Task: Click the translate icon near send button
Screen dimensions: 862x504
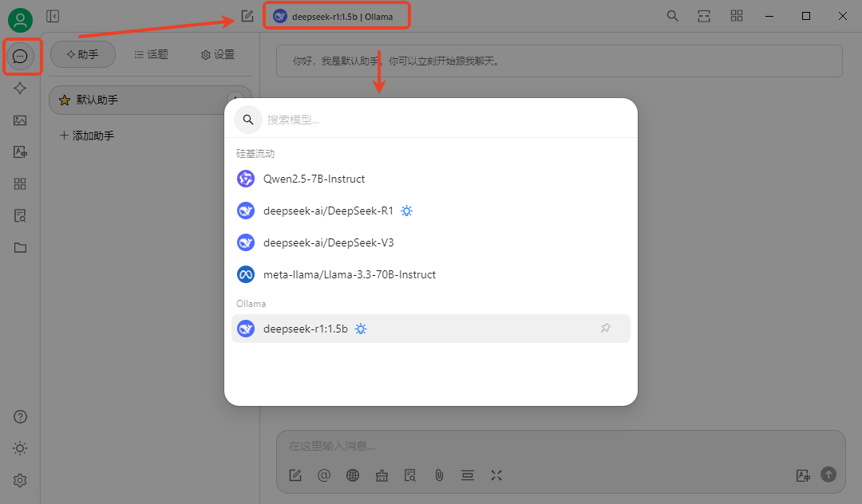Action: [803, 475]
